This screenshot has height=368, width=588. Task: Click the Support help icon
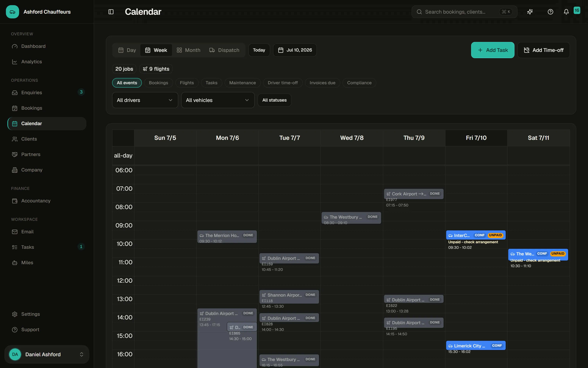point(15,330)
